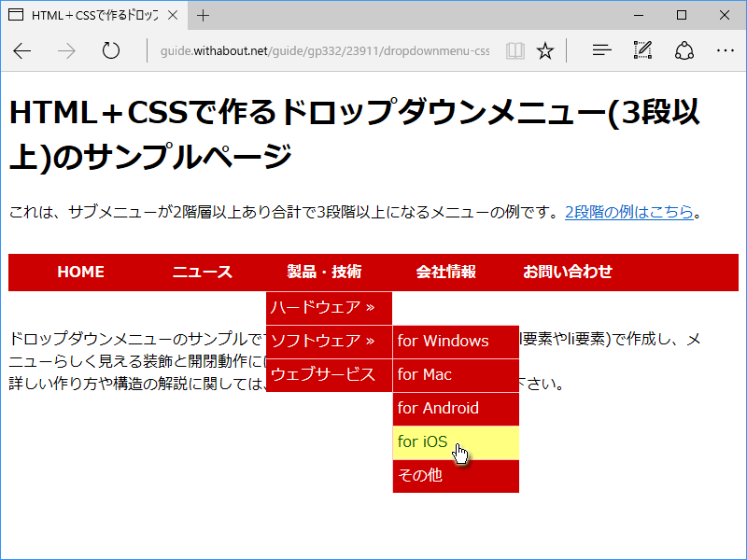This screenshot has width=747, height=560.
Task: Make a web note with pen icon
Action: (x=642, y=50)
